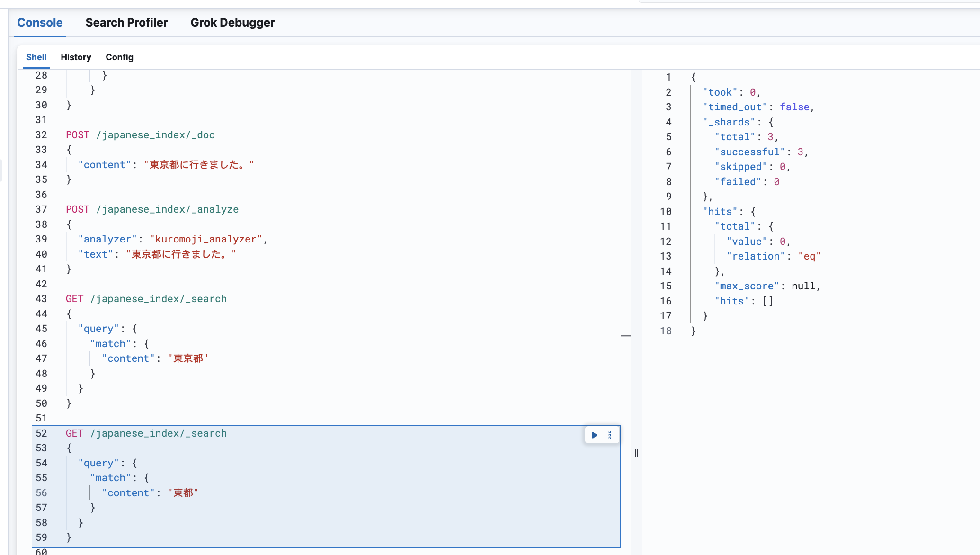The image size is (980, 555).
Task: Click the first GET /japanese_index/_search line
Action: coord(146,299)
